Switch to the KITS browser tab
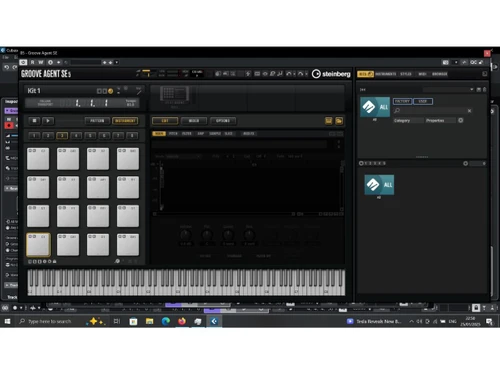The height and width of the screenshot is (375, 500). pyautogui.click(x=365, y=74)
